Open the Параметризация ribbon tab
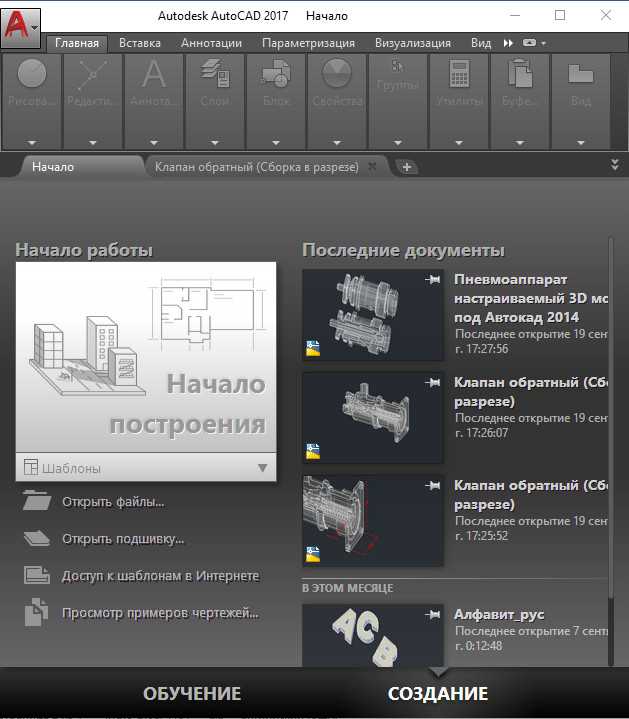 tap(309, 43)
